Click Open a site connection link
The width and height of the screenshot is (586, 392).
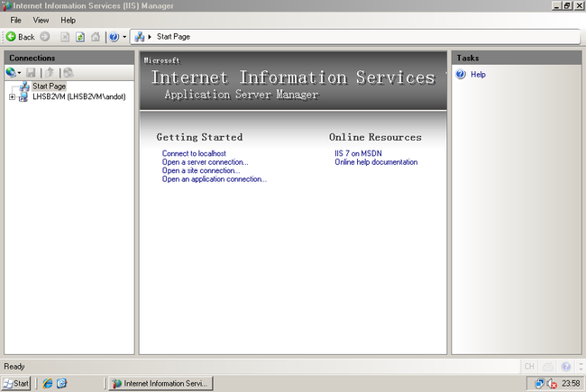[201, 170]
